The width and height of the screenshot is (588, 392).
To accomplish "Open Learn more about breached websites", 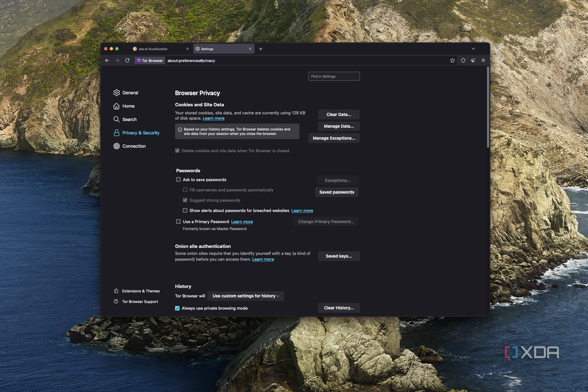I will pyautogui.click(x=302, y=210).
